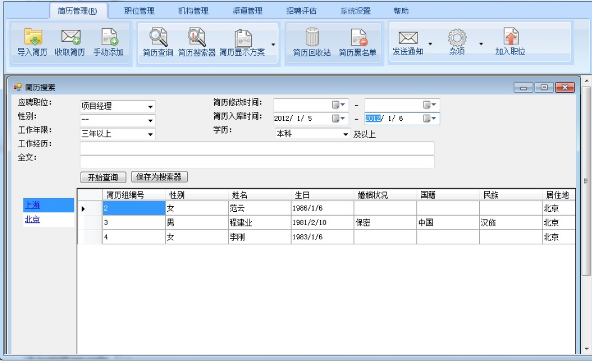
Task: Click the 工作经历 input field
Action: [x=257, y=148]
